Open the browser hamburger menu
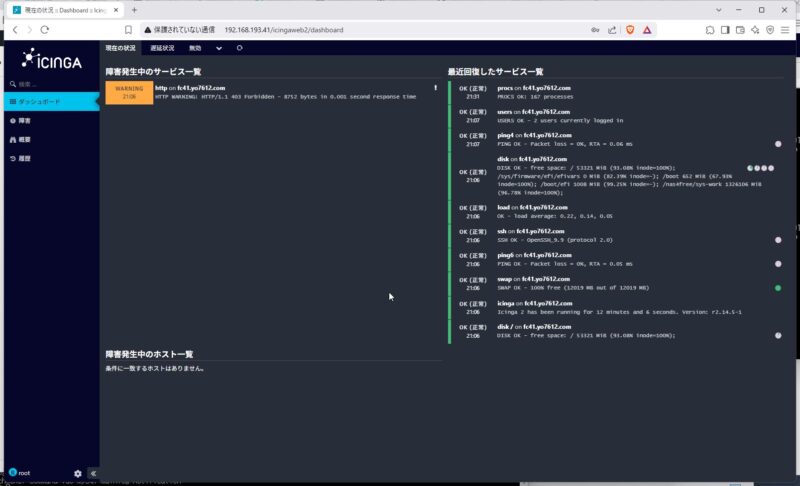800x486 pixels. click(x=785, y=30)
